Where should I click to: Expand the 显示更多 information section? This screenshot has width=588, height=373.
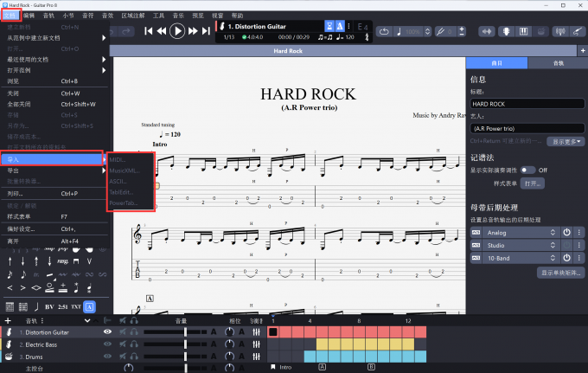562,141
